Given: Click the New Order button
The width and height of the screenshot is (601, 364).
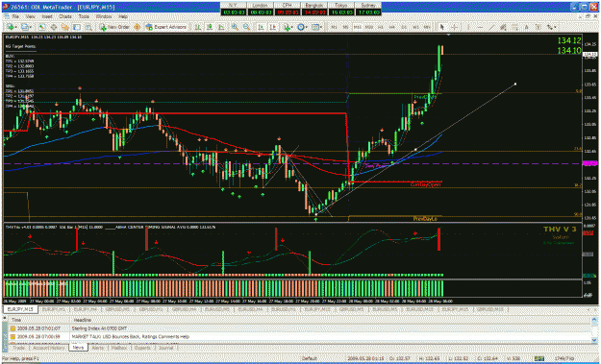Looking at the screenshot, I should click(x=115, y=27).
